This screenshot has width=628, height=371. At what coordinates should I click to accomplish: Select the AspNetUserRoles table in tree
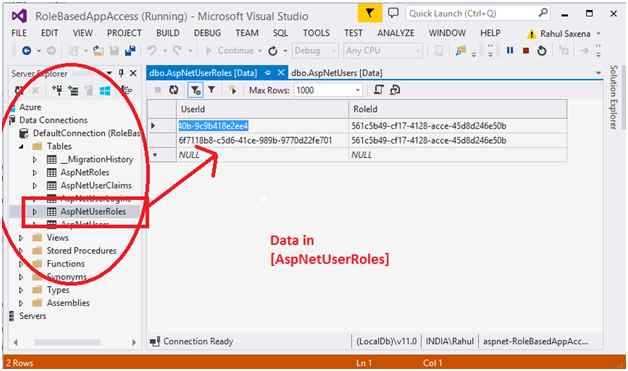[x=93, y=212]
